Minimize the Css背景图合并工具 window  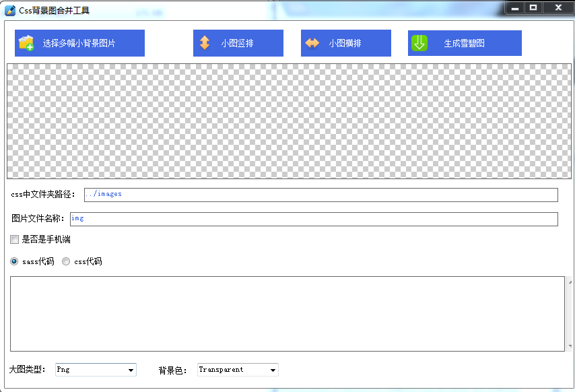coord(515,7)
